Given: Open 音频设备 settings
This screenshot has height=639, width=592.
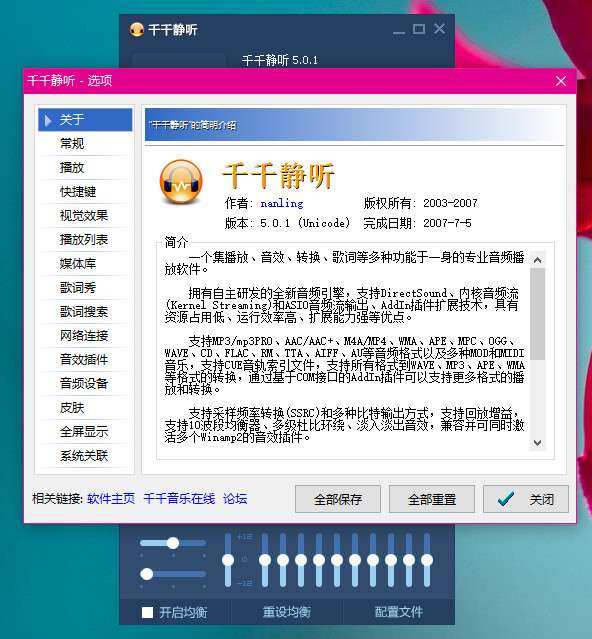Looking at the screenshot, I should 85,383.
